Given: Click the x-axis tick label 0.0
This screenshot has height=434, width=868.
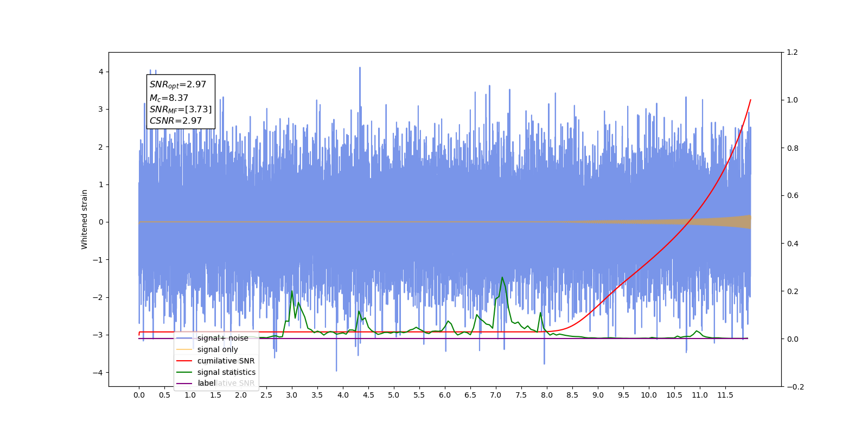Looking at the screenshot, I should coord(139,395).
